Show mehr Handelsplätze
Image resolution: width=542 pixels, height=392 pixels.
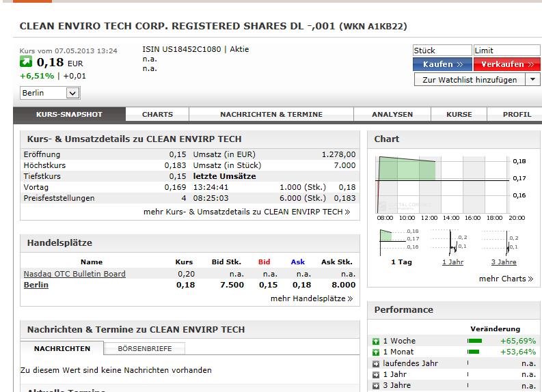point(312,298)
